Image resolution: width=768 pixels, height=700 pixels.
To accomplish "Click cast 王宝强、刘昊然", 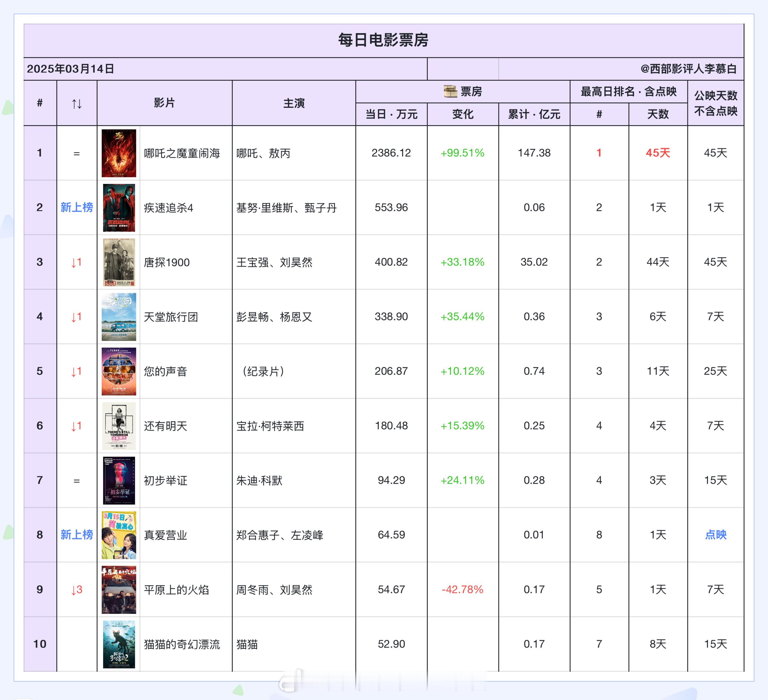I will click(274, 262).
